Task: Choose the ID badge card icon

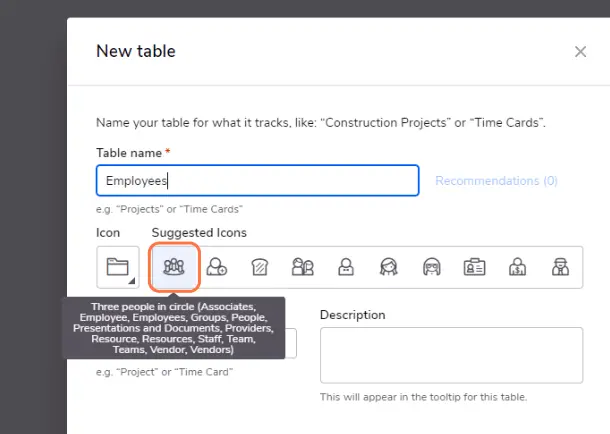Action: pos(475,267)
